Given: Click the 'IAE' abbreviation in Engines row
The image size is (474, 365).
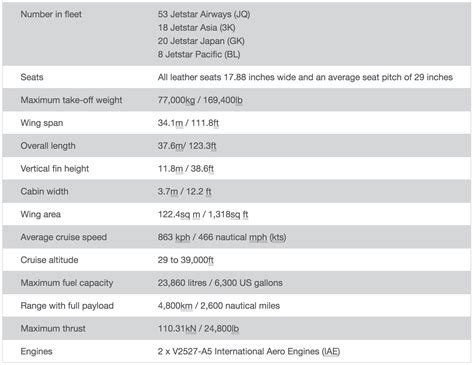Looking at the screenshot, I should [331, 351].
